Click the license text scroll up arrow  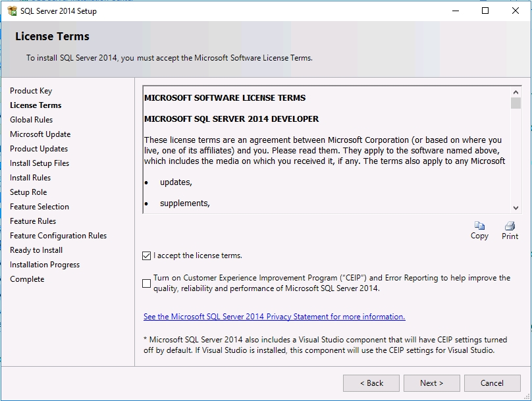coord(516,92)
